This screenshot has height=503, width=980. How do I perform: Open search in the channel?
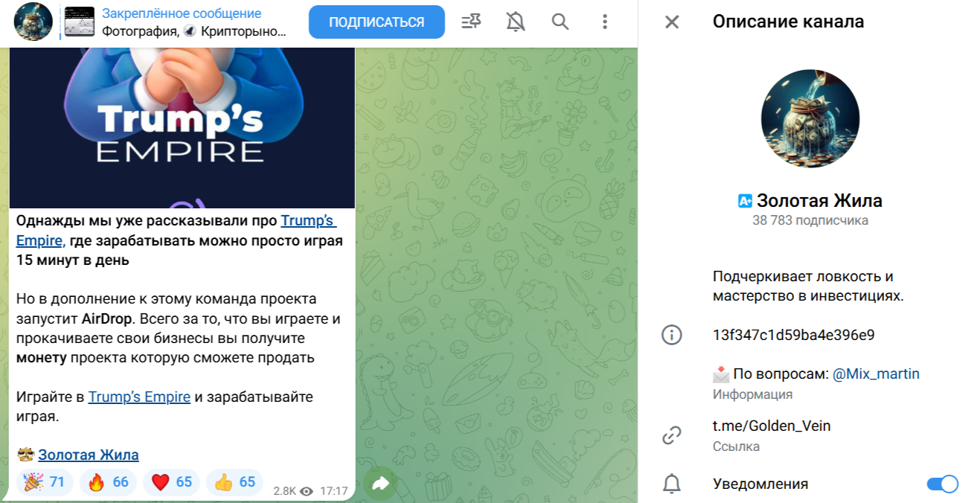560,22
